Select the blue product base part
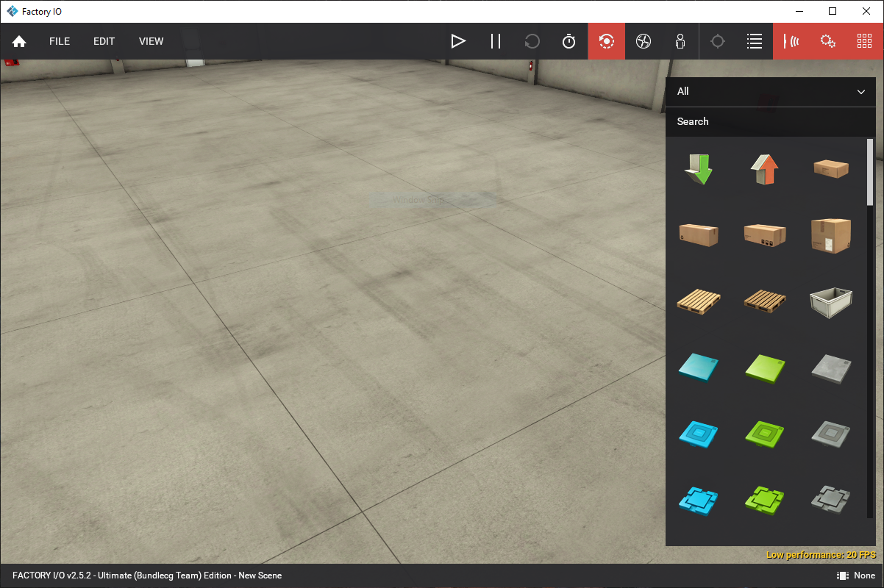 pos(698,501)
